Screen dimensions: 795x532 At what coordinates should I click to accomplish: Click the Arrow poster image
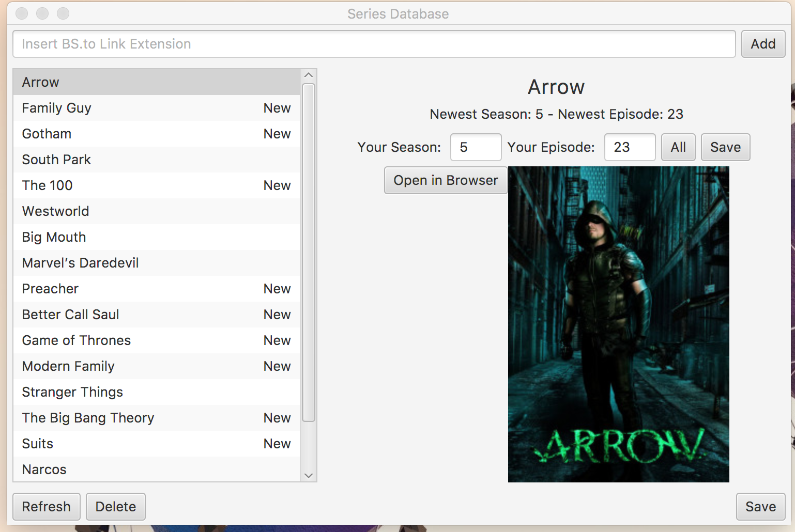(x=619, y=324)
